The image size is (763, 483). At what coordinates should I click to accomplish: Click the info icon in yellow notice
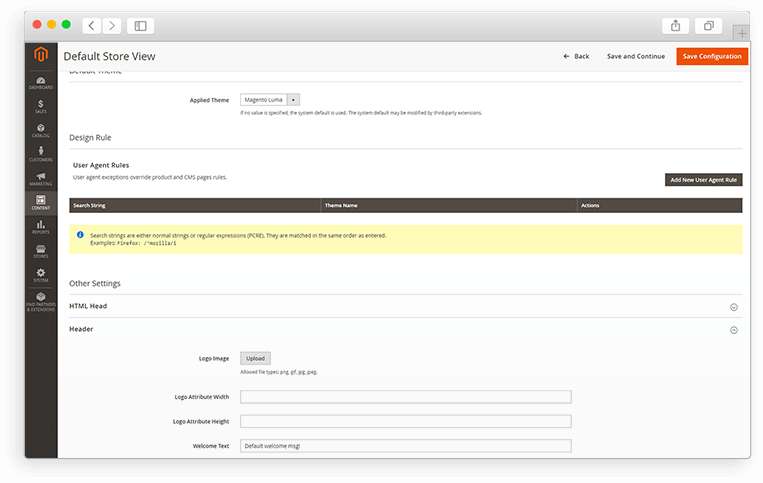click(x=80, y=235)
